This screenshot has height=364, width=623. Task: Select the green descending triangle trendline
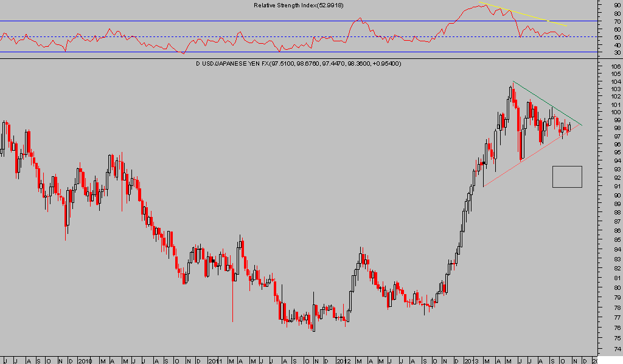(x=548, y=103)
